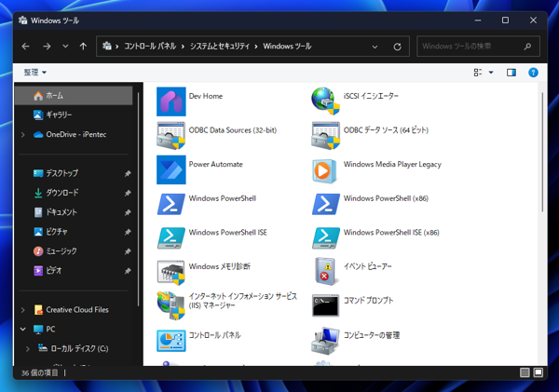The width and height of the screenshot is (559, 392).
Task: Select the コマンド プロンプト icon
Action: point(325,305)
